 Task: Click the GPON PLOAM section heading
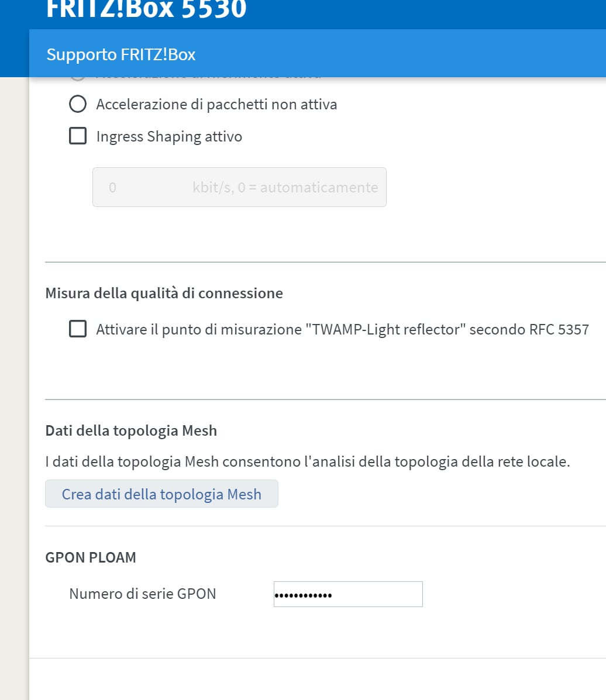pos(91,557)
